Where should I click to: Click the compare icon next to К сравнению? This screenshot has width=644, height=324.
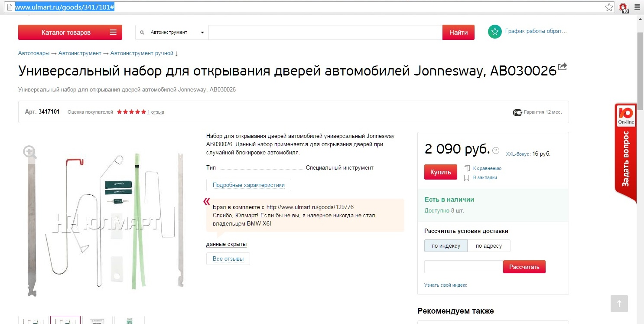coord(467,168)
